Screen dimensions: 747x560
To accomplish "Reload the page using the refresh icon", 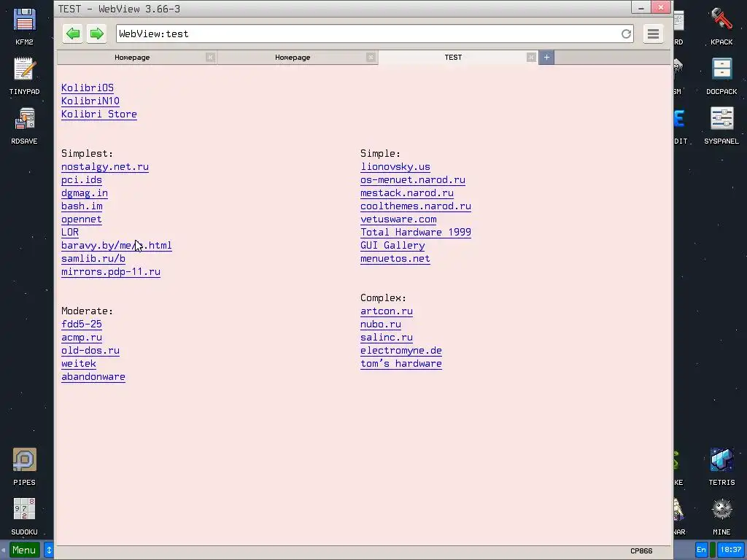I will (x=626, y=34).
